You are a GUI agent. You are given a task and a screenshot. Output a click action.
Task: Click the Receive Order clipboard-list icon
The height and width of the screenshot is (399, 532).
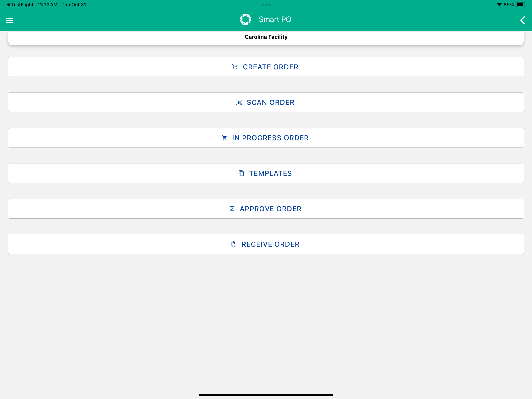coord(234,244)
